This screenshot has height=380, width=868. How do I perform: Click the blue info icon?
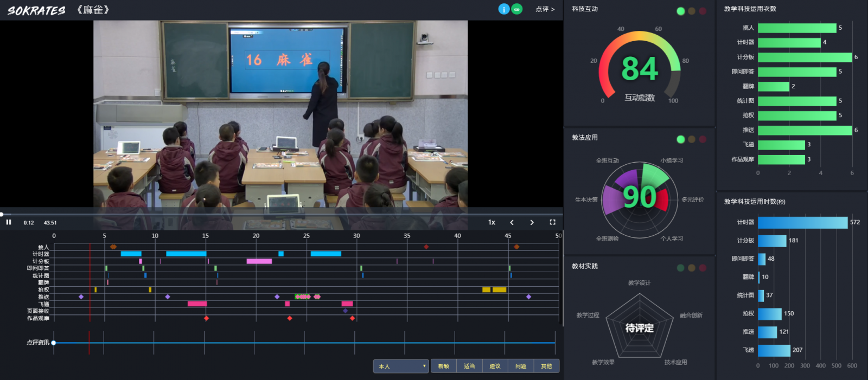(x=503, y=9)
